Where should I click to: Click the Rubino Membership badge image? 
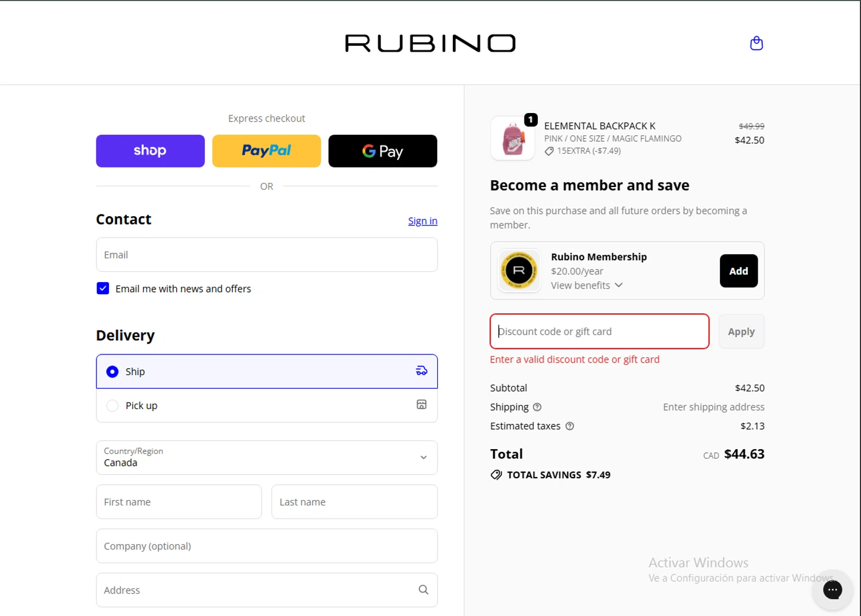(x=519, y=271)
